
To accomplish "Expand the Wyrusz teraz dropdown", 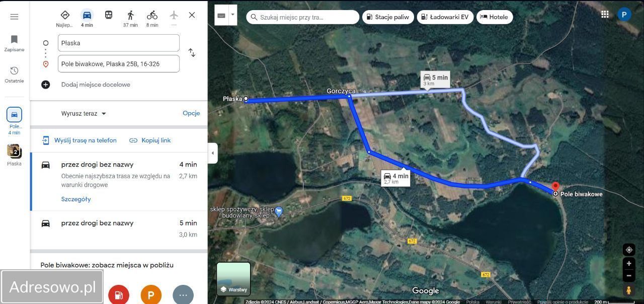I will click(84, 113).
